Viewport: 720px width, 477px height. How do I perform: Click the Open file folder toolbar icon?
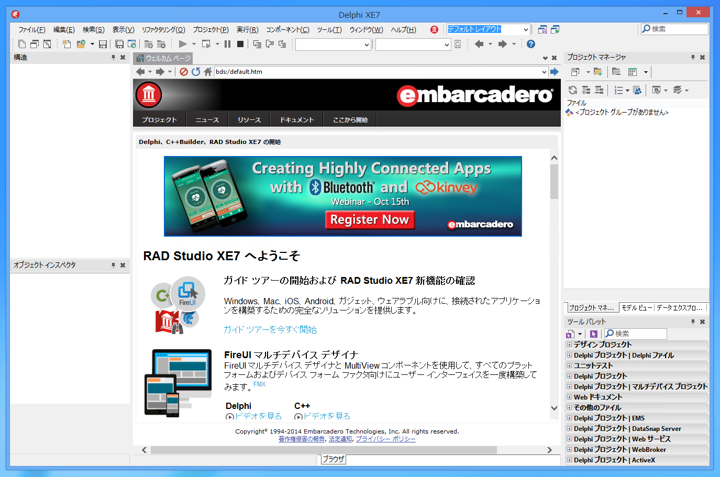(x=81, y=44)
